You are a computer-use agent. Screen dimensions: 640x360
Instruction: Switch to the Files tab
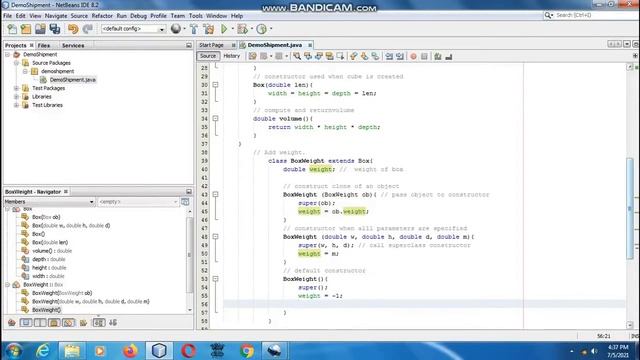[x=44, y=46]
